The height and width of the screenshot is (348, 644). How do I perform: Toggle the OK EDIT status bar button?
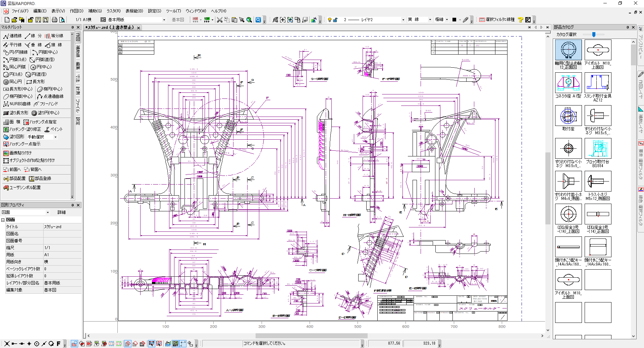click(175, 343)
